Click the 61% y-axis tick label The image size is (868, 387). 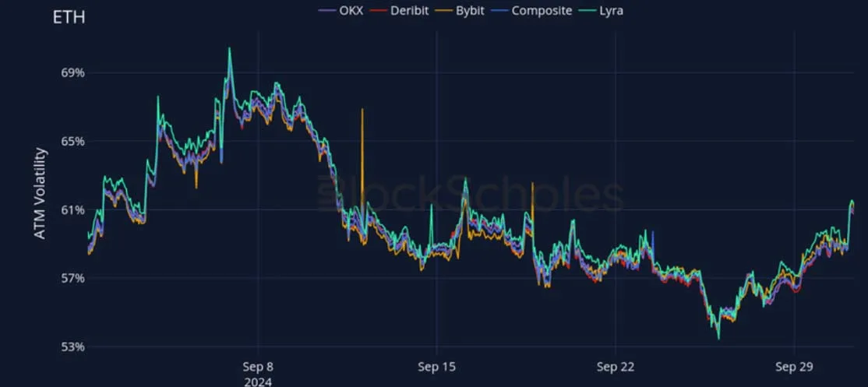pyautogui.click(x=72, y=210)
